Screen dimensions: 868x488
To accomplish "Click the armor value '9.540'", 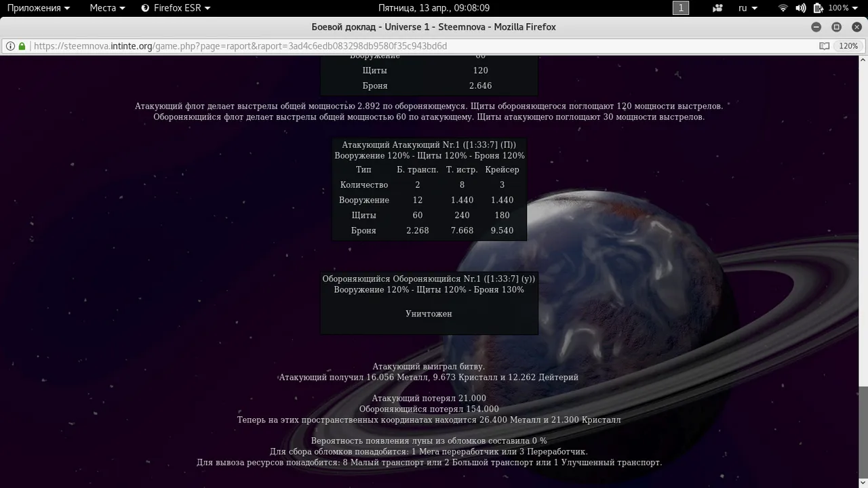I will [x=502, y=231].
